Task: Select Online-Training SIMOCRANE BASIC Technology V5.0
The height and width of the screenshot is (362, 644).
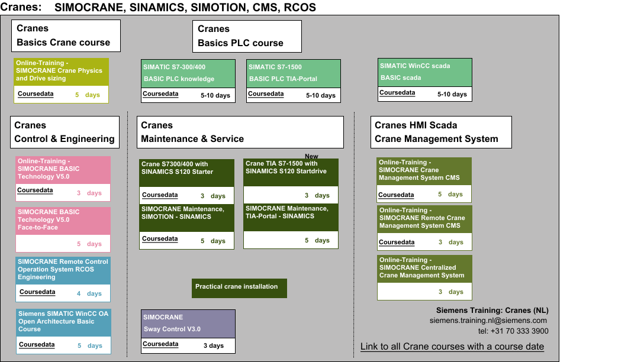Action: pyautogui.click(x=63, y=169)
